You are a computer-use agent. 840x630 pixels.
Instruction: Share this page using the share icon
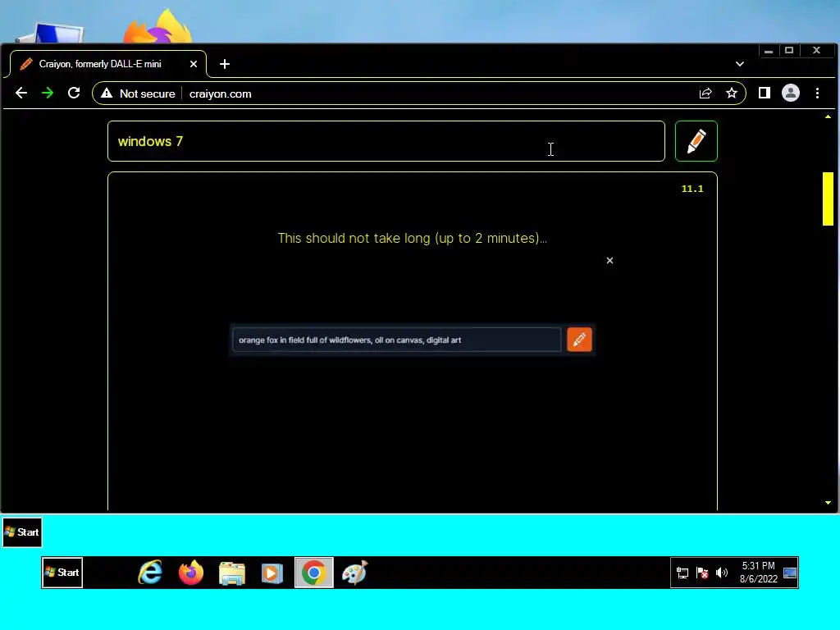click(x=705, y=94)
